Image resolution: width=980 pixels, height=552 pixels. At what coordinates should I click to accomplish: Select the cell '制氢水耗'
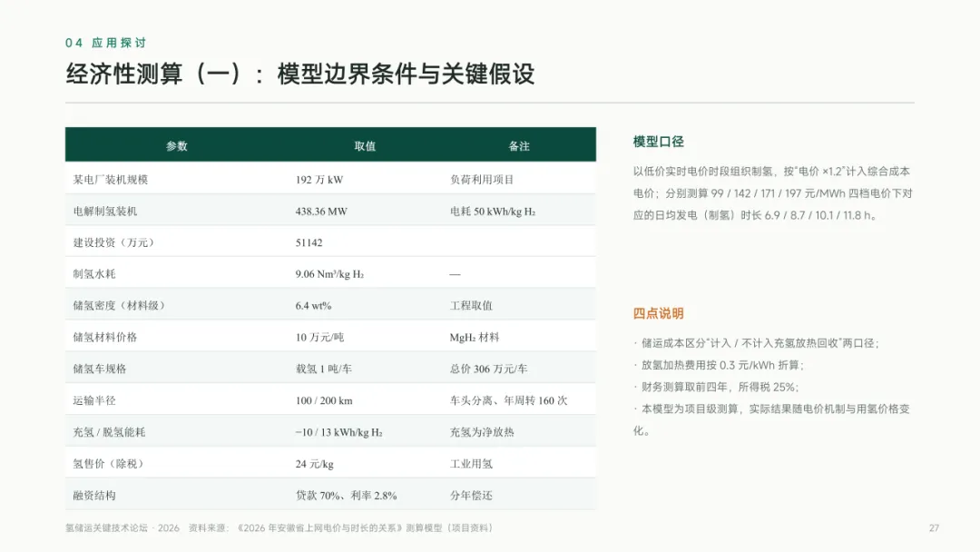(94, 274)
